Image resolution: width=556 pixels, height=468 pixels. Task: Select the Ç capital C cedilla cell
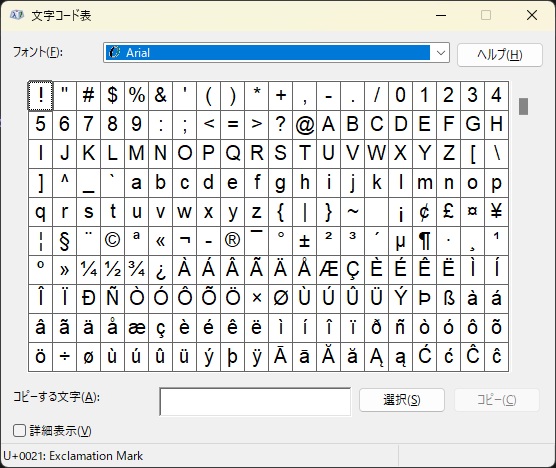tap(352, 270)
